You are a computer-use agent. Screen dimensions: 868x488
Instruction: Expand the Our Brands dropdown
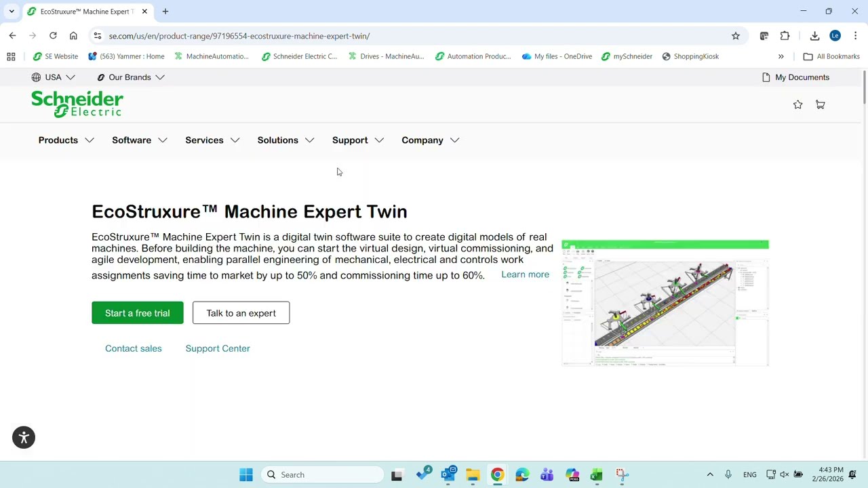click(130, 77)
